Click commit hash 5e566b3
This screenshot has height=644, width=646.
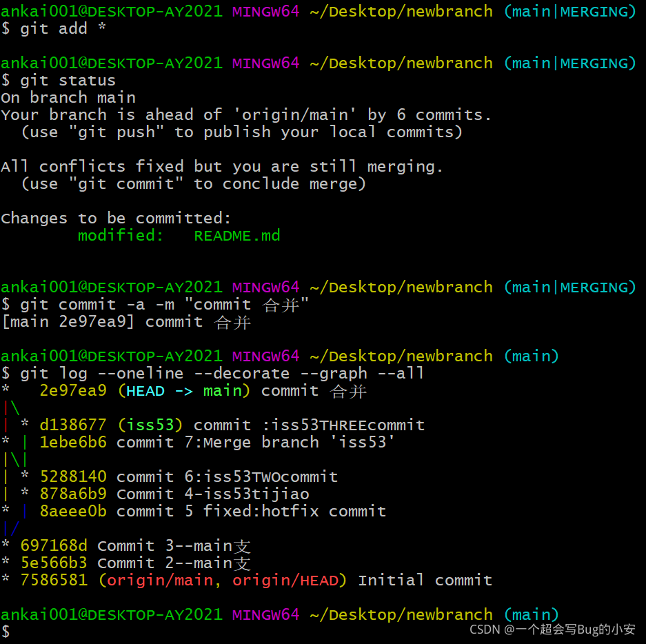click(x=54, y=563)
